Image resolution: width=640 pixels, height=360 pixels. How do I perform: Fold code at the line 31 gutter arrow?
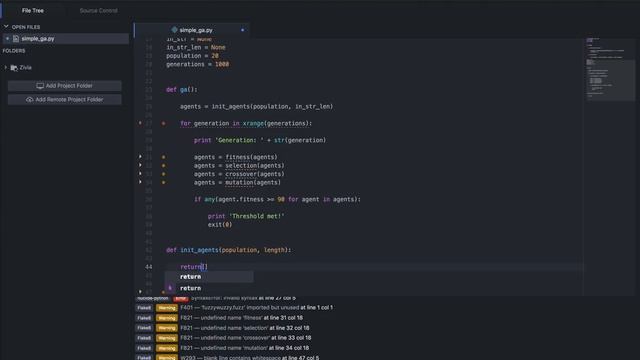point(140,157)
